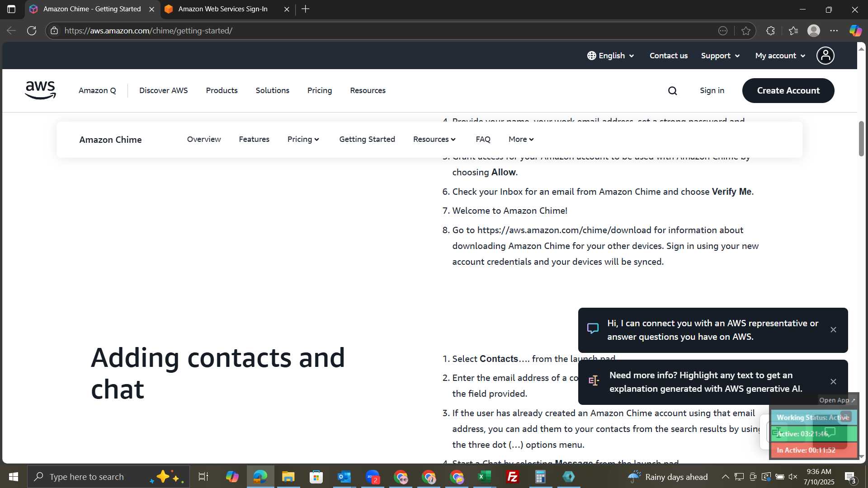Open the Solutions menu
Viewport: 868px width, 488px height.
click(272, 90)
